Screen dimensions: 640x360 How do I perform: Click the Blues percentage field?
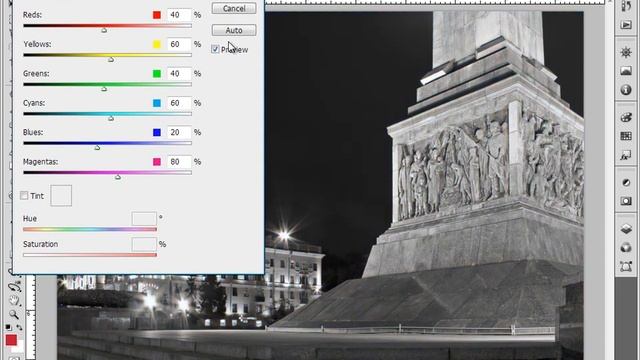pyautogui.click(x=179, y=132)
